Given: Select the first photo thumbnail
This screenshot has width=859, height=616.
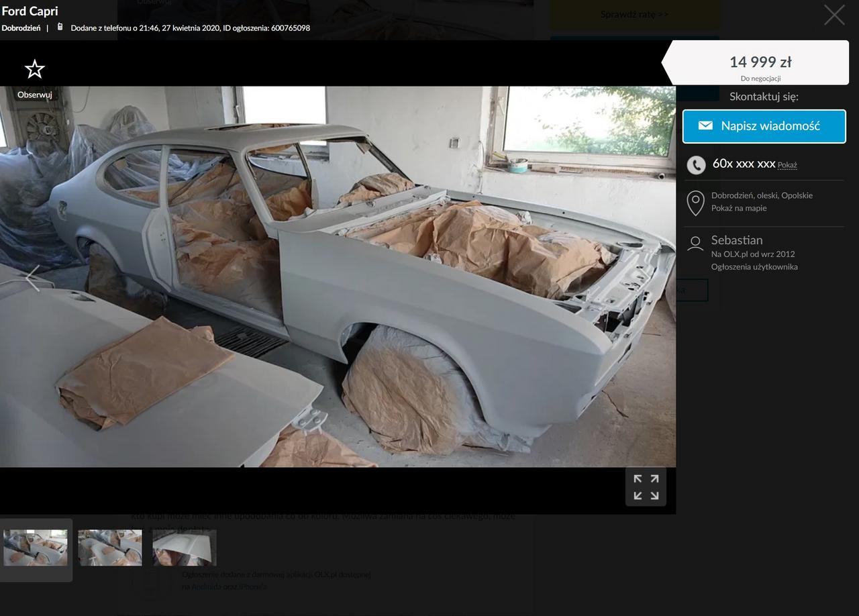Looking at the screenshot, I should 36,548.
